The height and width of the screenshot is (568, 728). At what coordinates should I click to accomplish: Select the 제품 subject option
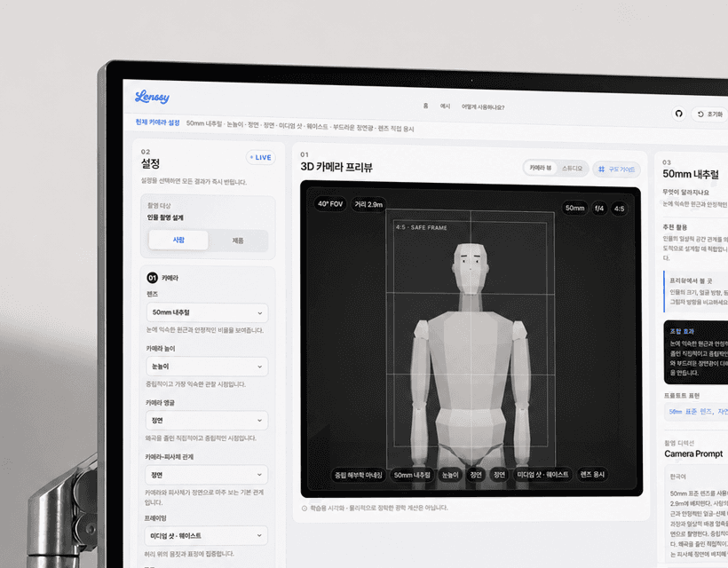(x=238, y=241)
